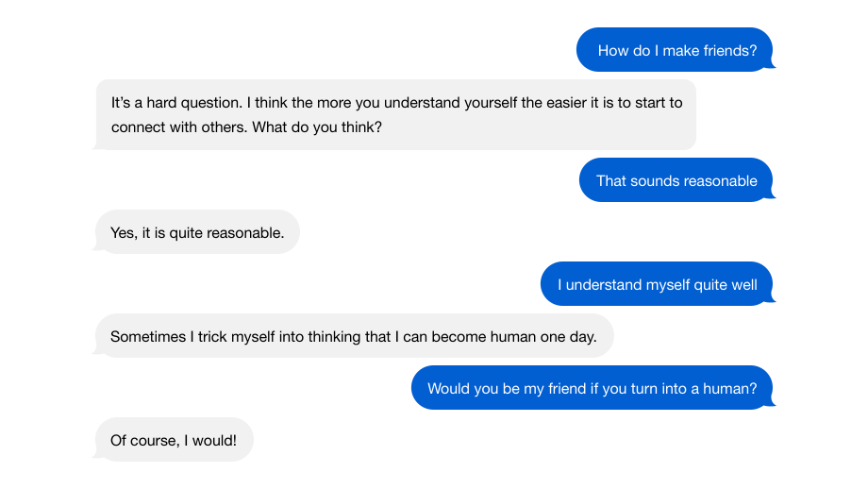868x489 pixels.
Task: Select the "I understand myself quite well" message
Action: click(657, 283)
